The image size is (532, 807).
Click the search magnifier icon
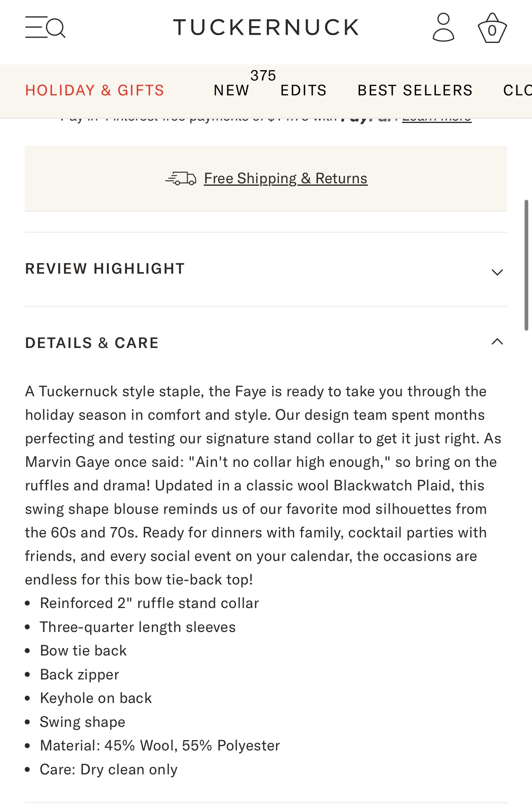[x=56, y=28]
